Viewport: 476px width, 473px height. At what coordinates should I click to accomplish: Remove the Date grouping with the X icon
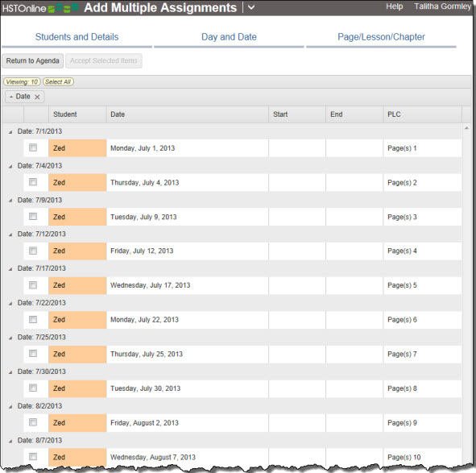click(x=37, y=97)
